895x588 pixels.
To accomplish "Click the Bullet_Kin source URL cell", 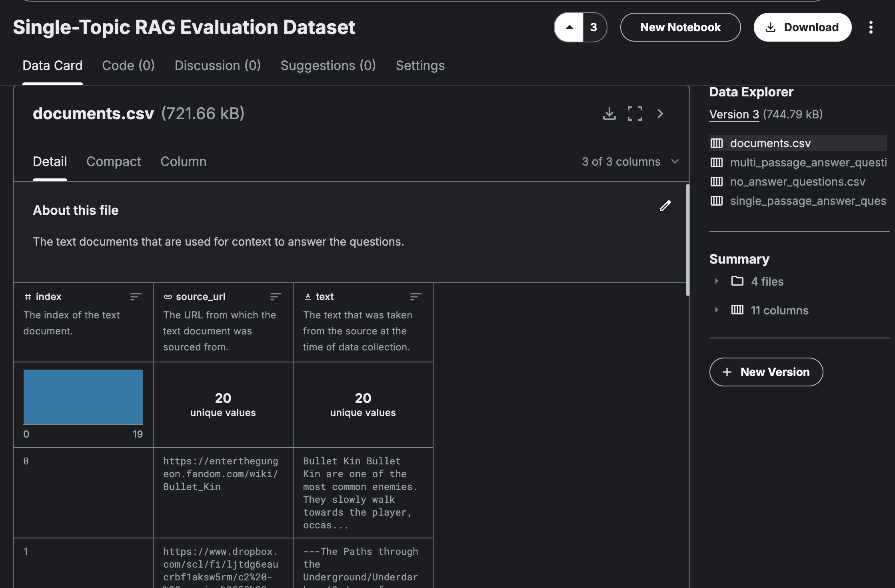I will coord(223,493).
